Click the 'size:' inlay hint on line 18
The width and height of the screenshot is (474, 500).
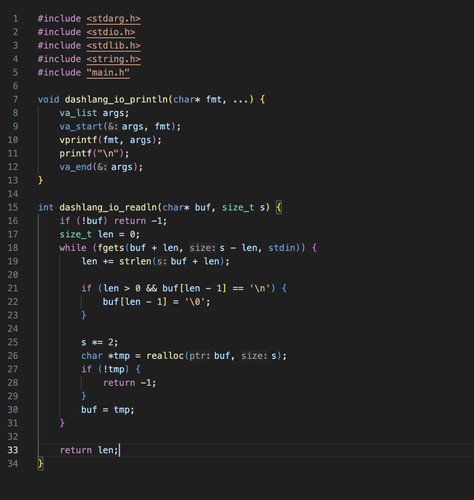[x=203, y=248]
